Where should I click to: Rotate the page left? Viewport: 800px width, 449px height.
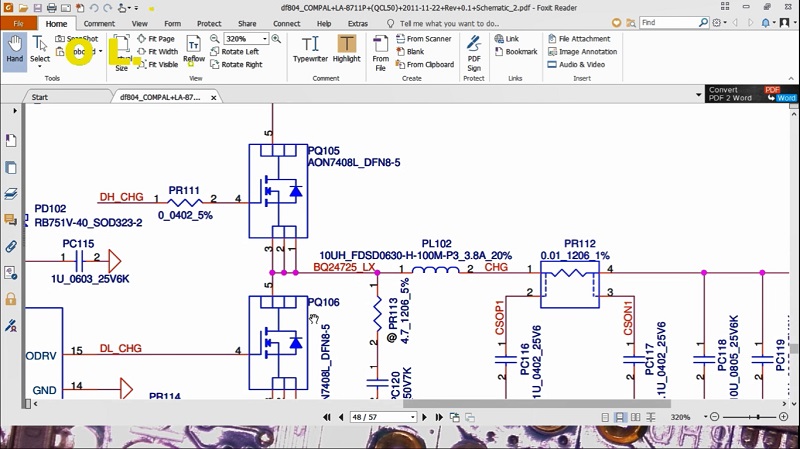pyautogui.click(x=234, y=52)
